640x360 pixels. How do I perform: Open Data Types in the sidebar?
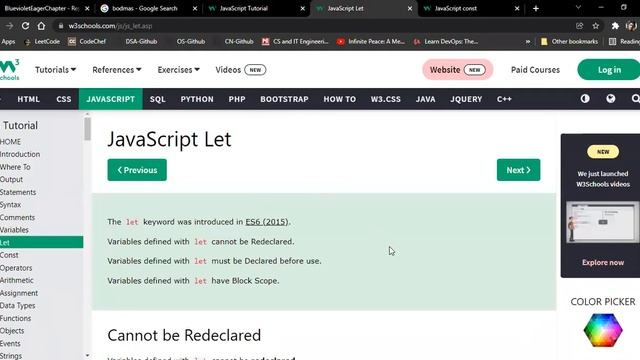point(18,305)
